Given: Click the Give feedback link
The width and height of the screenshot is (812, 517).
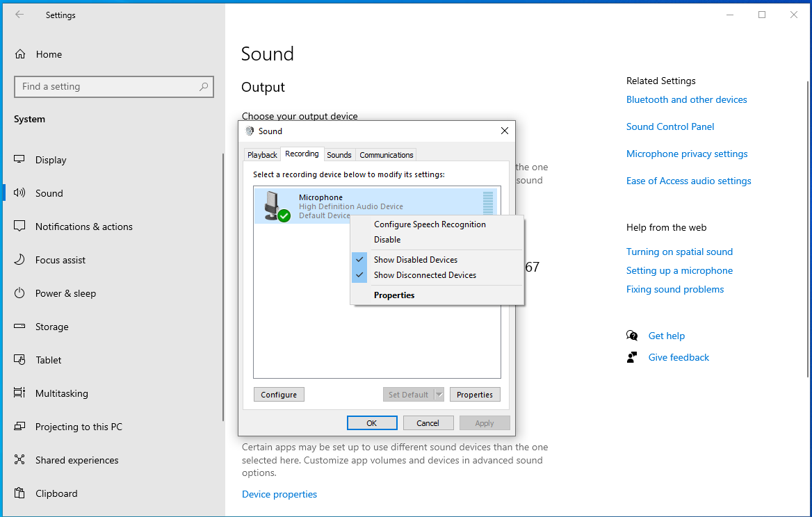Looking at the screenshot, I should point(679,357).
